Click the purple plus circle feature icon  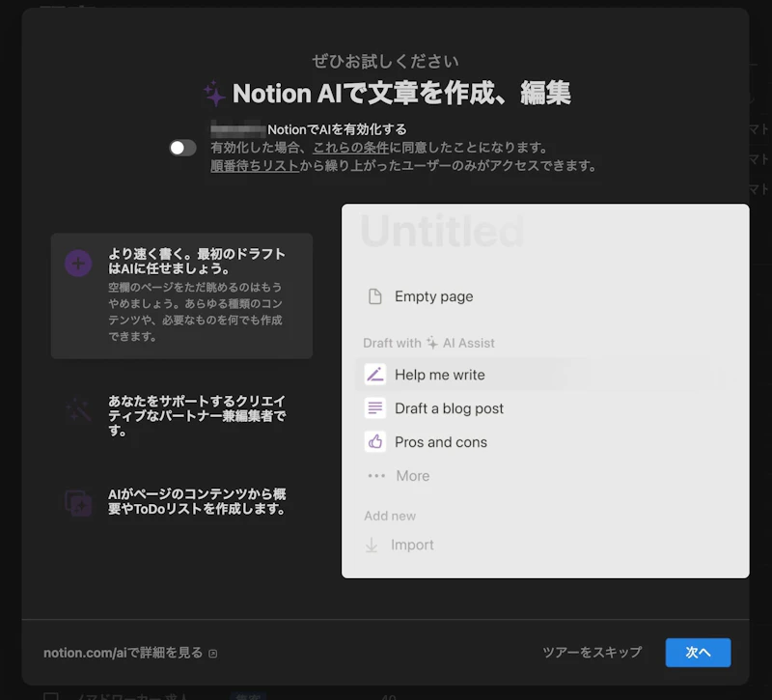(78, 262)
